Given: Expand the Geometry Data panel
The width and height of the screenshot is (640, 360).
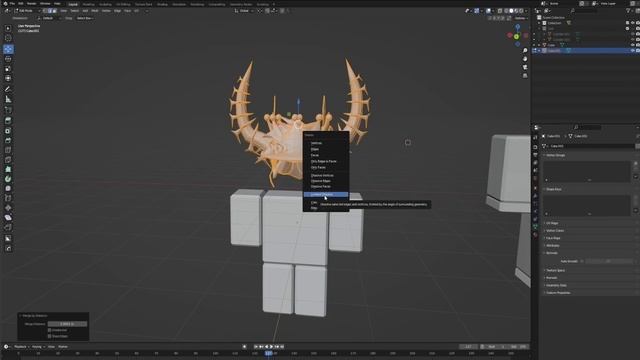Looking at the screenshot, I should click(x=556, y=285).
